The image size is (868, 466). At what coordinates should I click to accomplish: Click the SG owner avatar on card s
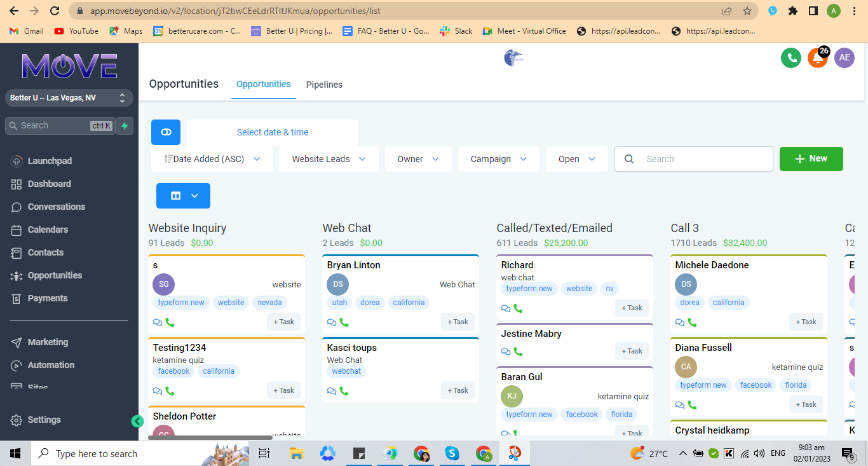pos(163,284)
